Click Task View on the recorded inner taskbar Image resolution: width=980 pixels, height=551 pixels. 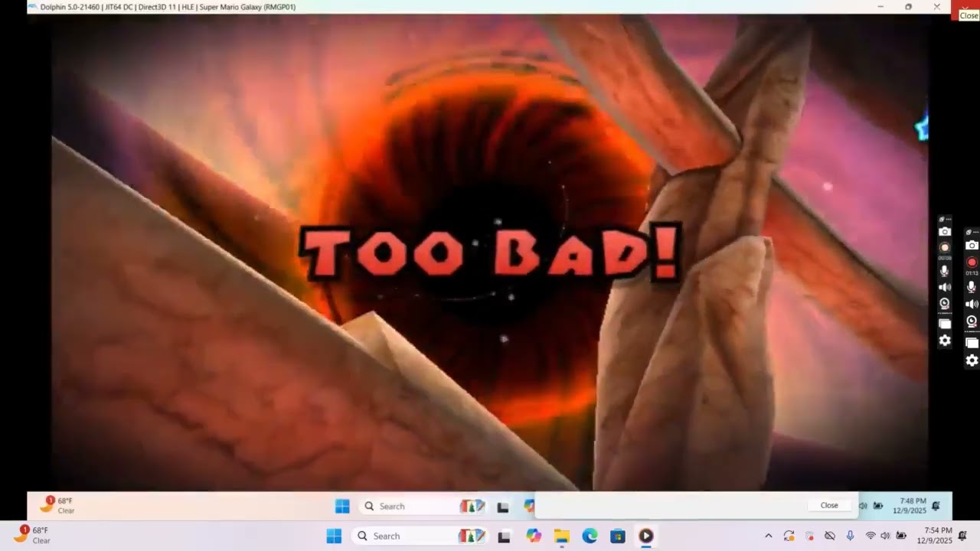pos(503,507)
